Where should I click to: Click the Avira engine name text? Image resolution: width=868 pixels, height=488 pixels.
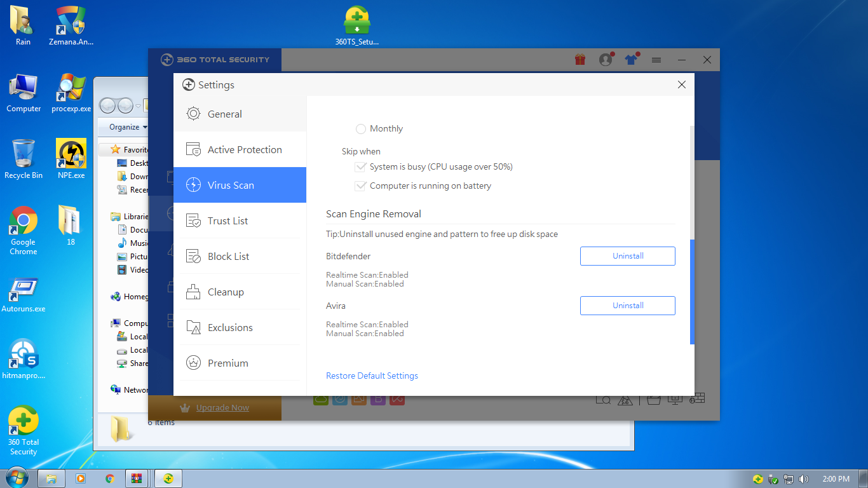pyautogui.click(x=336, y=306)
